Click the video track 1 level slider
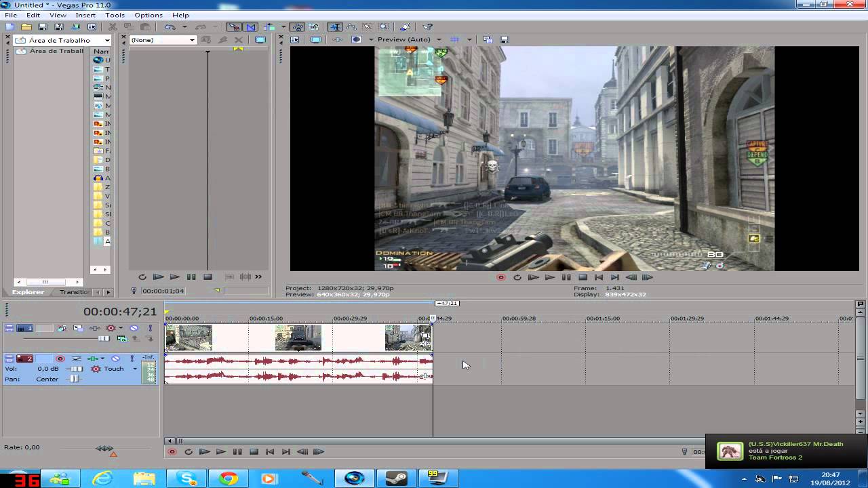 coord(103,338)
